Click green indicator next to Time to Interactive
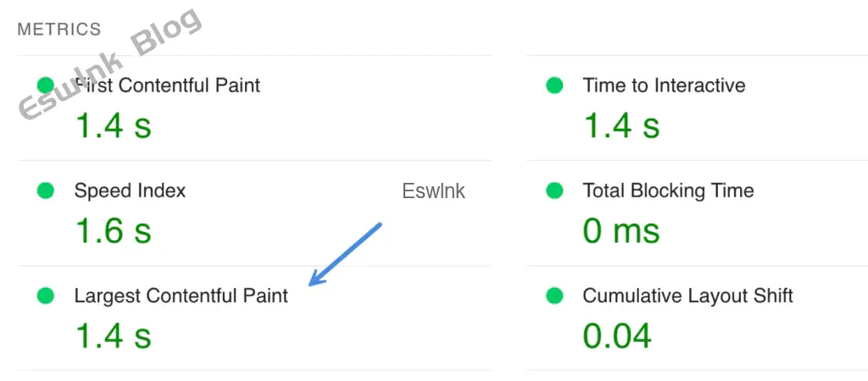868x381 pixels. coord(554,85)
